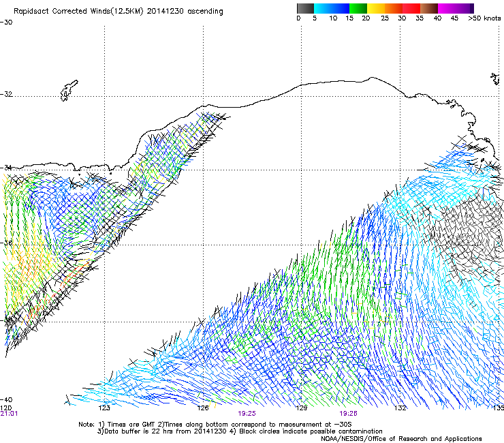
Task: Click the yellow 20-25 knots legend swatch
Action: click(x=376, y=8)
